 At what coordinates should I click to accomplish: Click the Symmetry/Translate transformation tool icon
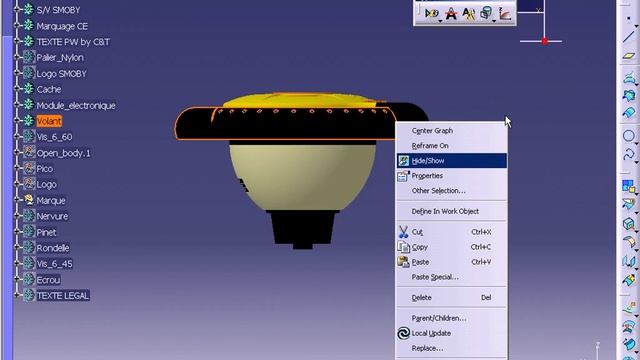click(x=629, y=261)
